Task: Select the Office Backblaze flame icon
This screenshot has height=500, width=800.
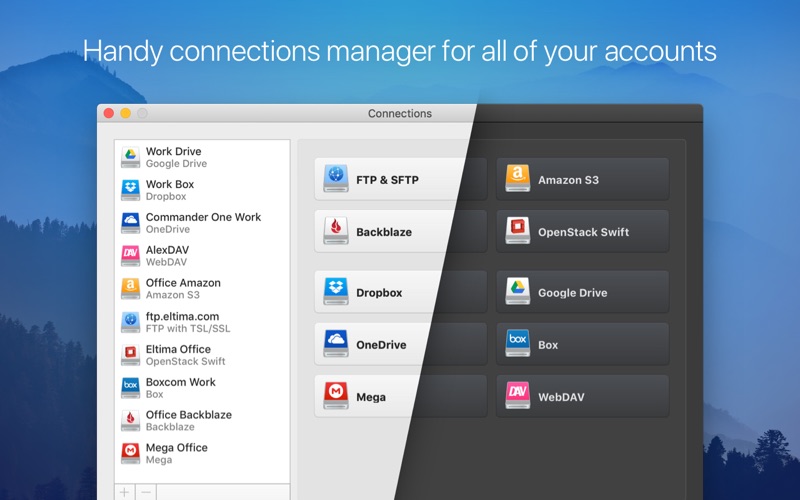Action: (x=131, y=420)
